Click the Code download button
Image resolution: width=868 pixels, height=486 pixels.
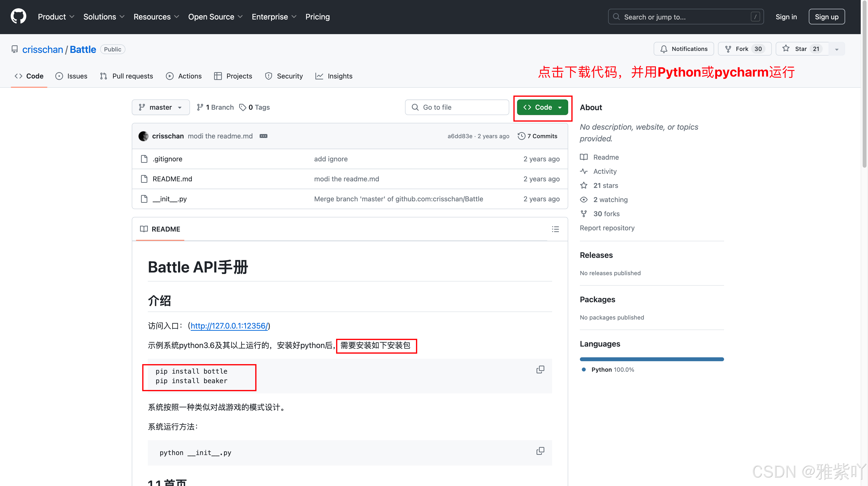541,107
